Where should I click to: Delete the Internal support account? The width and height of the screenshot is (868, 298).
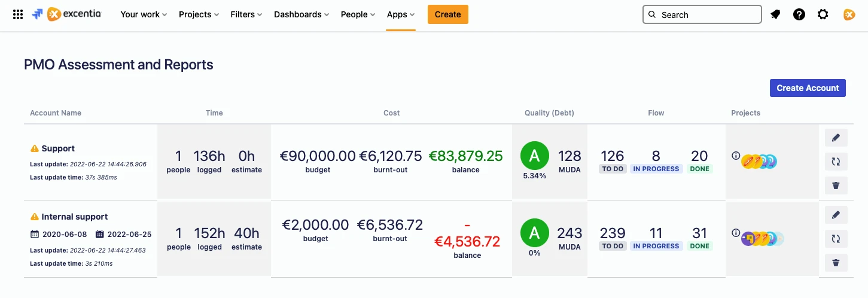836,263
